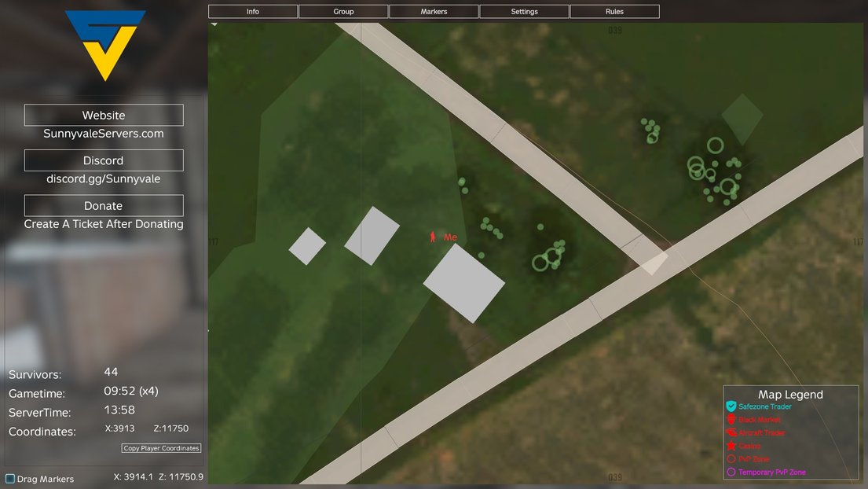Show the Rules tab
Screen dimensions: 868x489
(614, 12)
